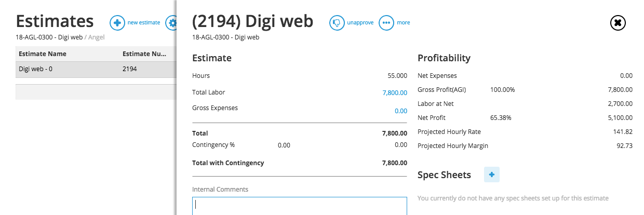Click into the Internal Comments text box
The image size is (644, 215).
pos(299,206)
